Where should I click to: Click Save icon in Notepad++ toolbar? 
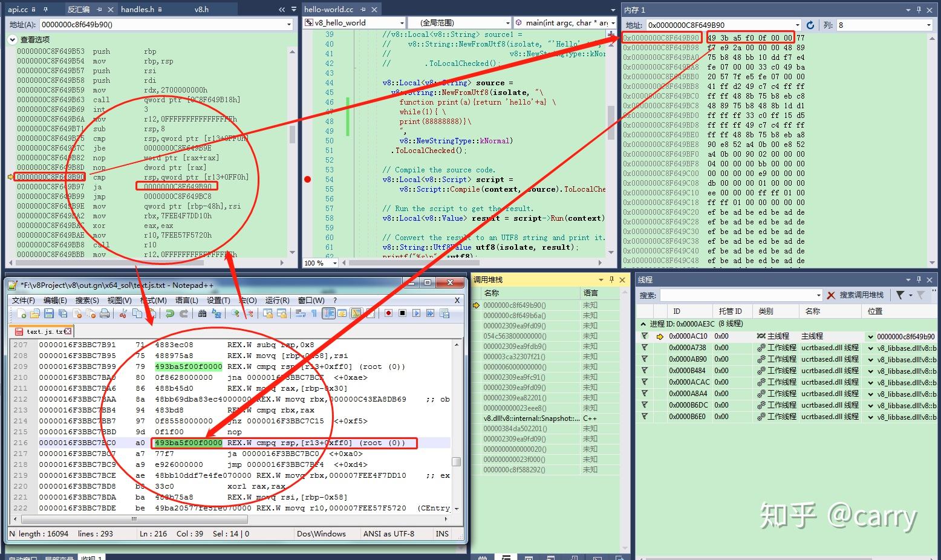click(49, 313)
